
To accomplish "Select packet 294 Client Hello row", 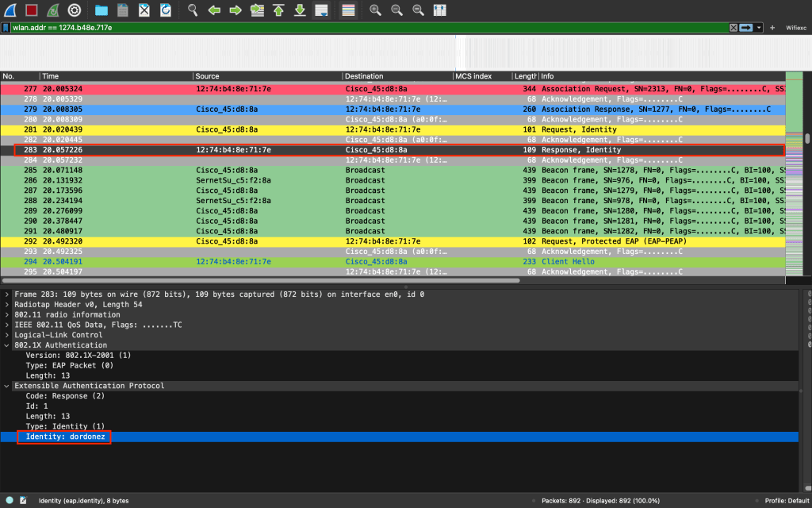I will click(x=396, y=261).
